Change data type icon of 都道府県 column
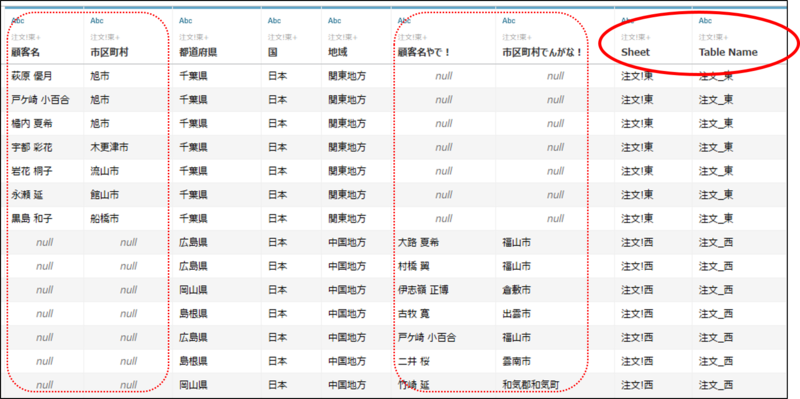The image size is (800, 399). point(186,21)
